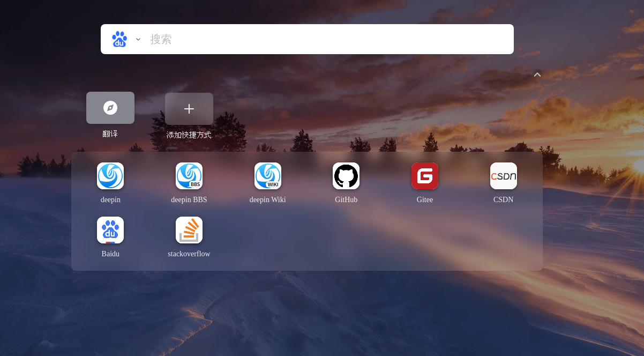Click the Gitee text label
Image resolution: width=644 pixels, height=356 pixels.
pos(425,199)
